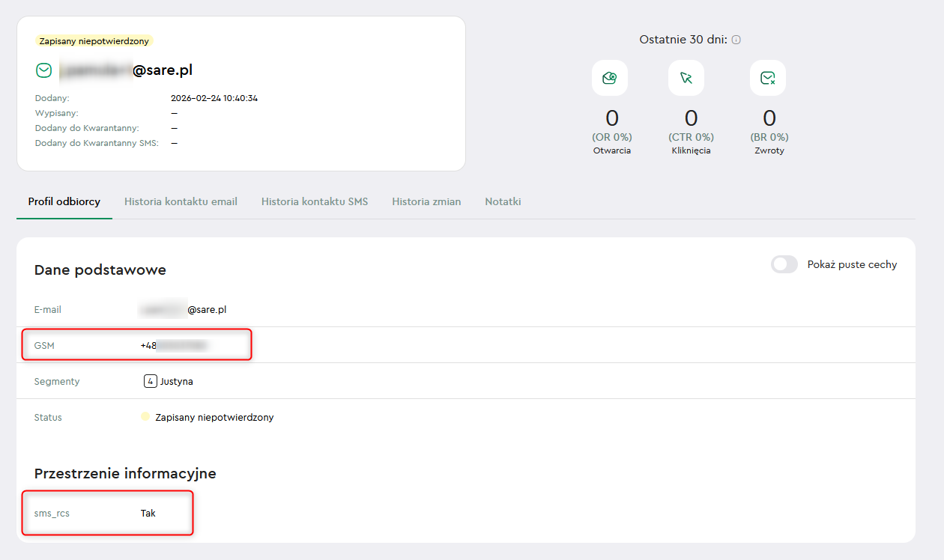Screen dimensions: 944x560
Task: Switch to Historia kontaktu email tab
Action: (181, 201)
